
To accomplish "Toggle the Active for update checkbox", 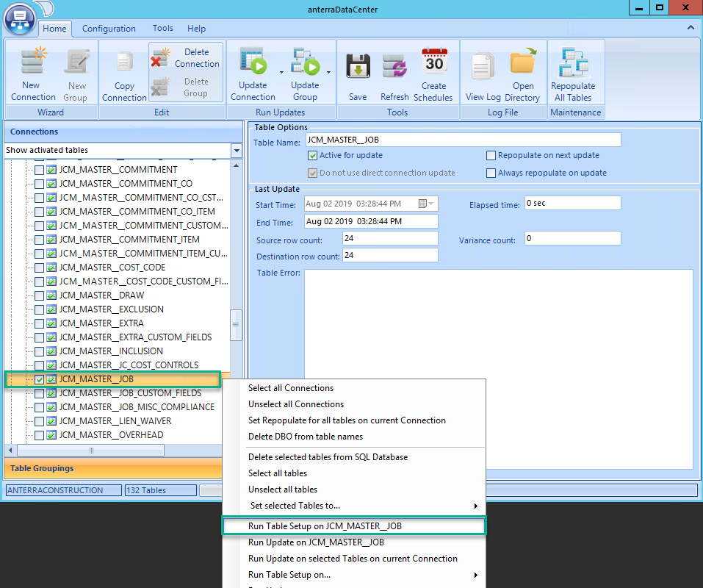I will 312,156.
